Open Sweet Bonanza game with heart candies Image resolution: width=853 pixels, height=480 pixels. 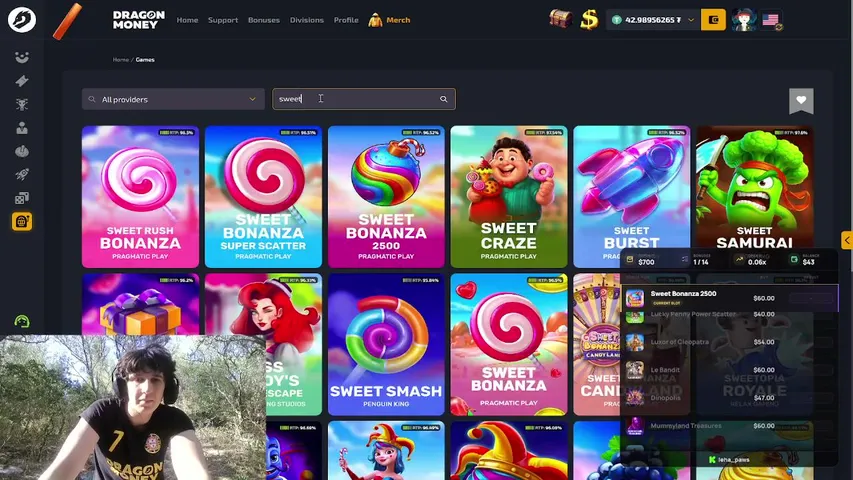pos(509,344)
